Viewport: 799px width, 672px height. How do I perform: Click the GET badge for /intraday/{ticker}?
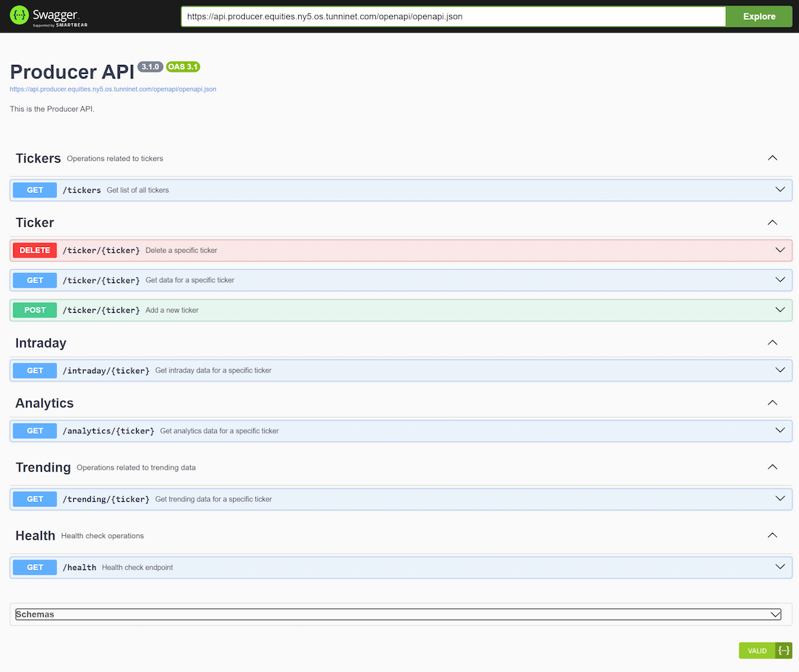(x=35, y=370)
